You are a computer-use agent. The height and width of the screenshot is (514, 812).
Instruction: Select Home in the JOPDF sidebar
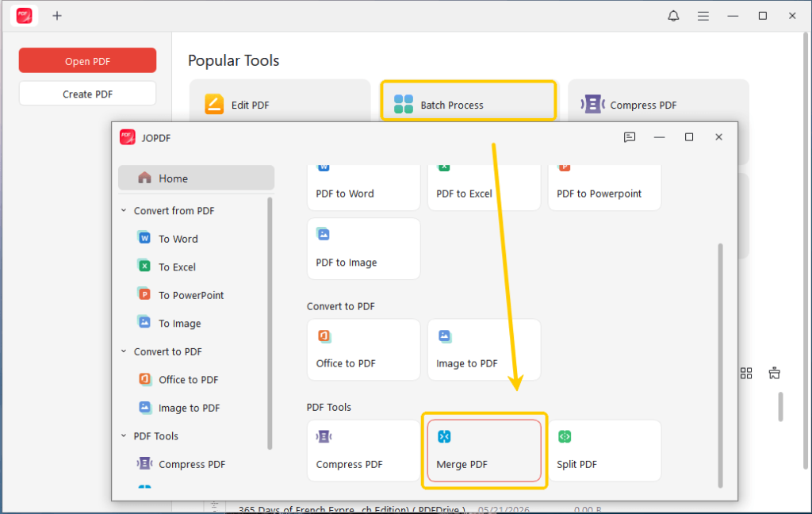pyautogui.click(x=197, y=178)
